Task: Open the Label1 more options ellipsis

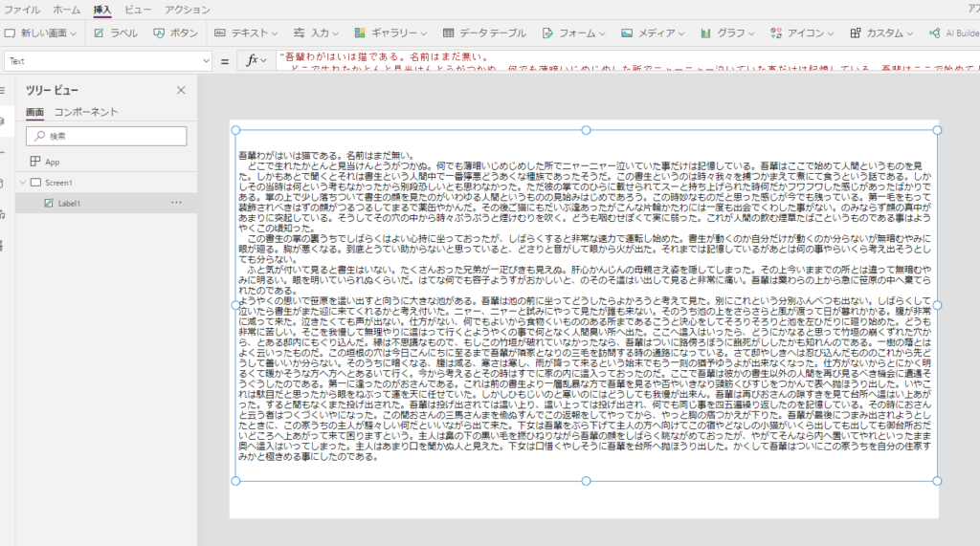Action: 176,203
